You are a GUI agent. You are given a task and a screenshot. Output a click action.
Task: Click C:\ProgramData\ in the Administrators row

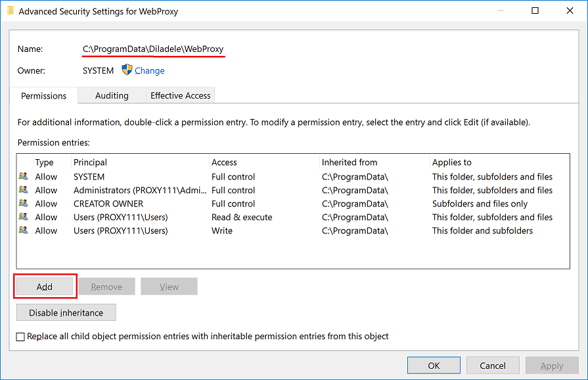tap(355, 190)
